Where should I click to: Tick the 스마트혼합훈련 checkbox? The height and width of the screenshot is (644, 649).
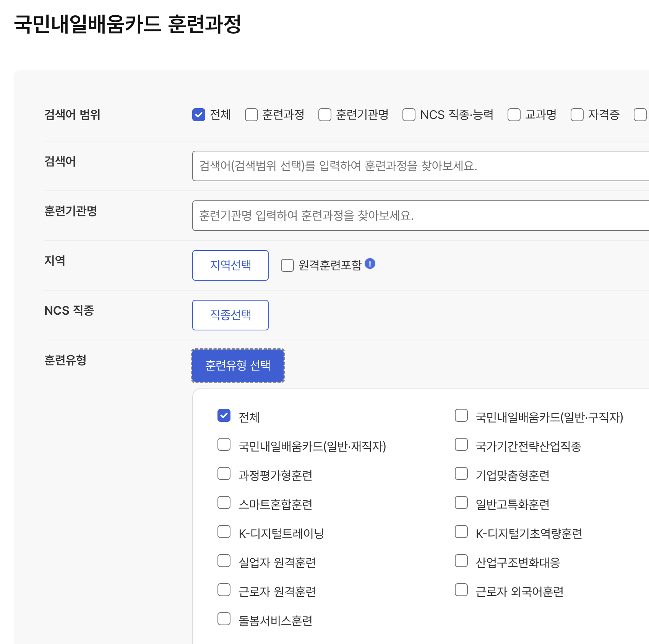(x=224, y=503)
